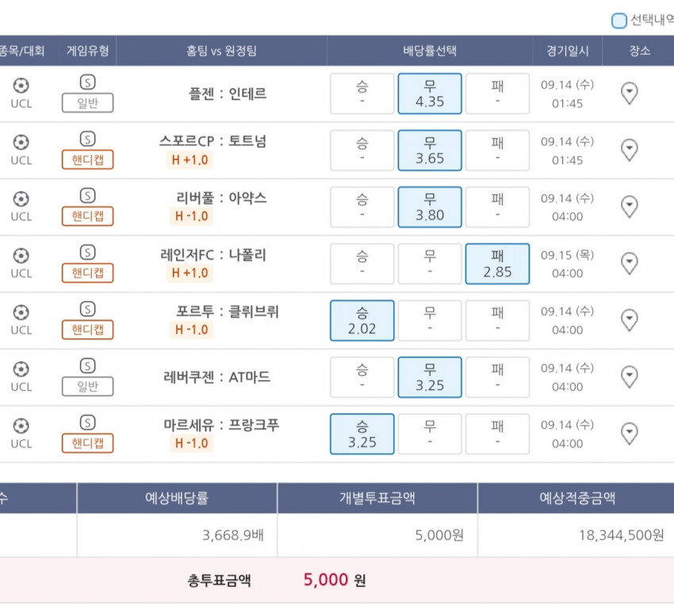Click 일반 tag in 플젠 row
This screenshot has height=616, width=674.
(88, 103)
